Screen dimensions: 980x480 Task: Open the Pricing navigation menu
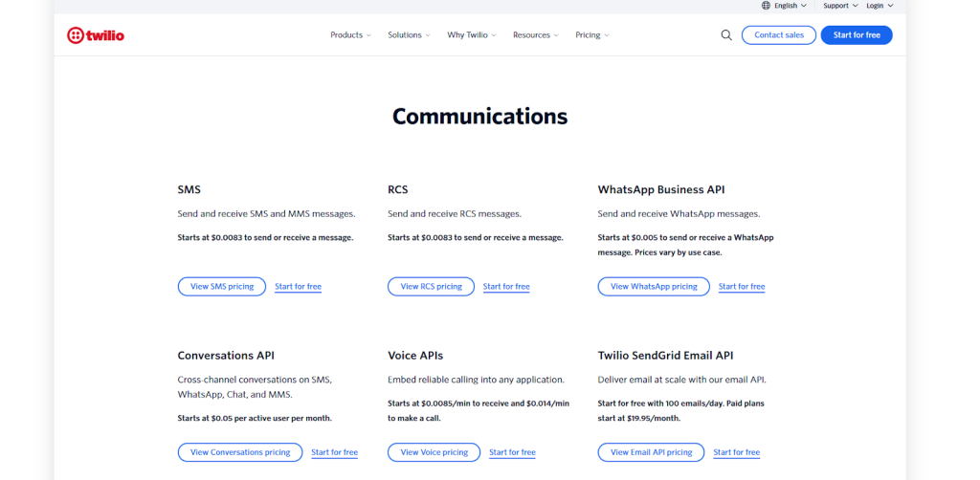(x=591, y=35)
